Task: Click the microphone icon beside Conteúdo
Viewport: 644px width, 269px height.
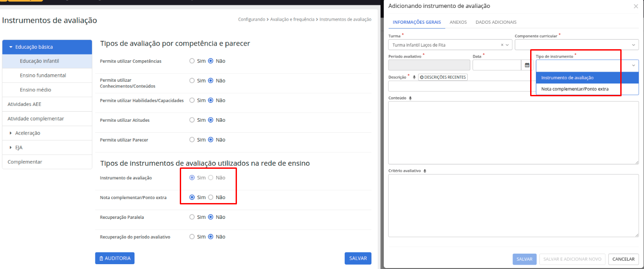Action: click(x=410, y=98)
